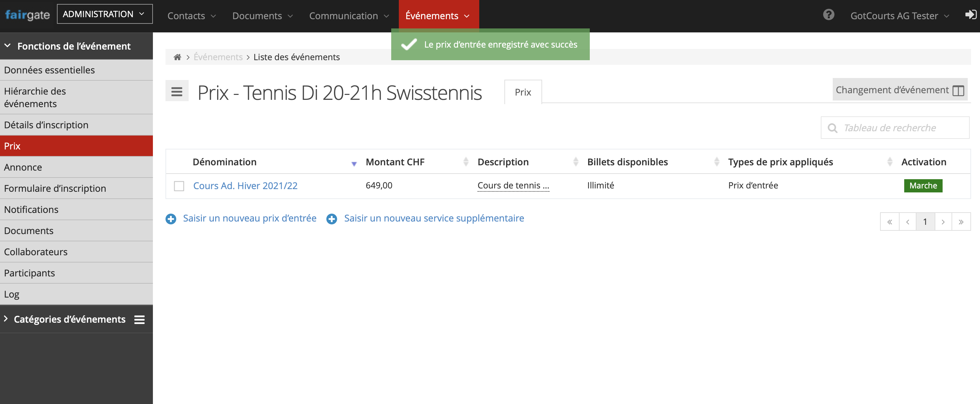The image size is (980, 404).
Task: Open Cours Ad. Hiver 2021/22 link
Action: tap(245, 185)
